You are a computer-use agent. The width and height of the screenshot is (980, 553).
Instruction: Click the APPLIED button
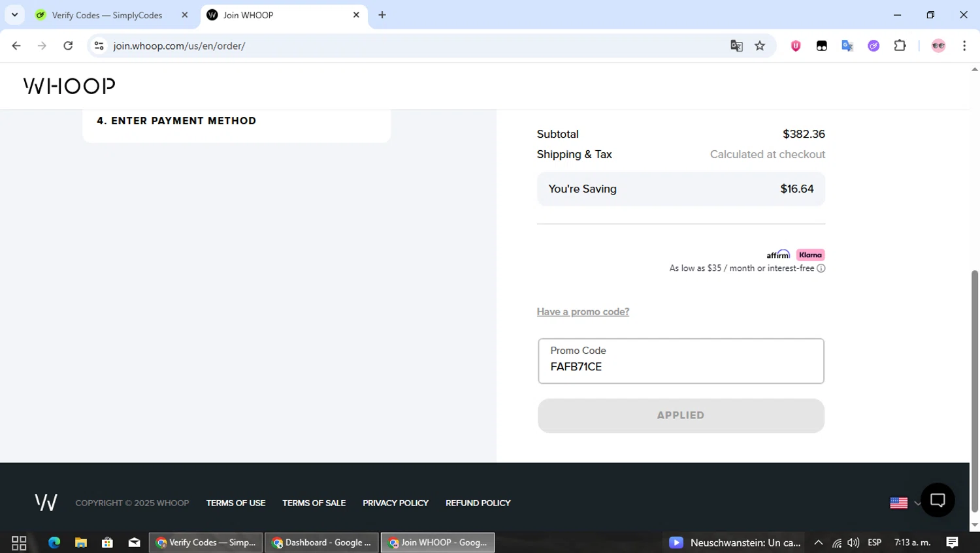pos(681,416)
